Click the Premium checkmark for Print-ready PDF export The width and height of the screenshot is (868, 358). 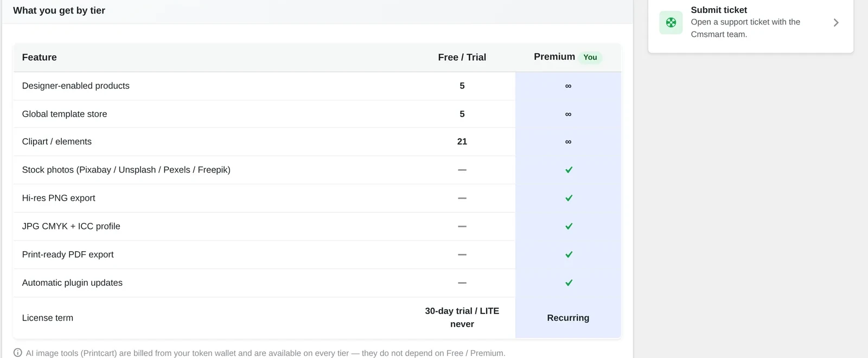569,254
